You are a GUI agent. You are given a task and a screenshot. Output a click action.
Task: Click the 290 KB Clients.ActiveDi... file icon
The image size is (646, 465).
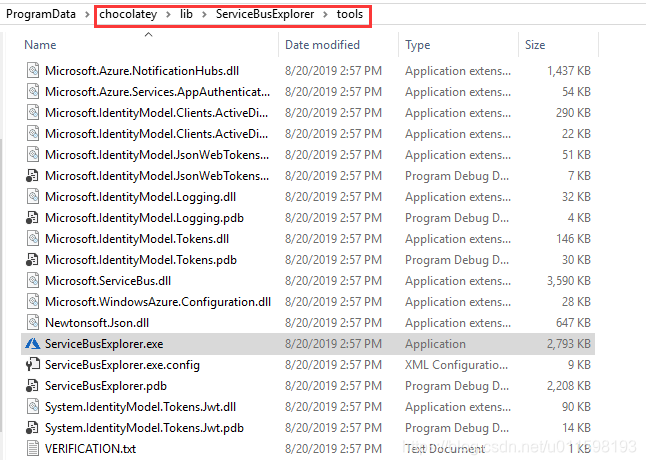33,113
